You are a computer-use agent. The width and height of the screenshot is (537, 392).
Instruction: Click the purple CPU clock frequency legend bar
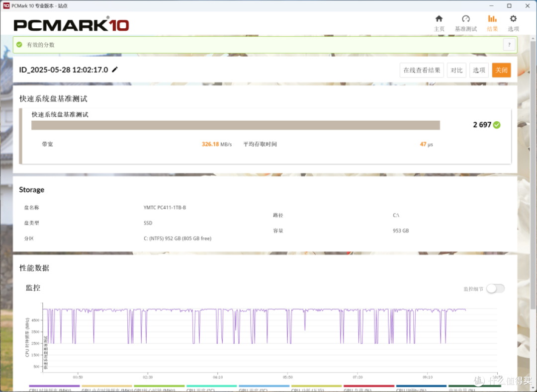pos(54,386)
